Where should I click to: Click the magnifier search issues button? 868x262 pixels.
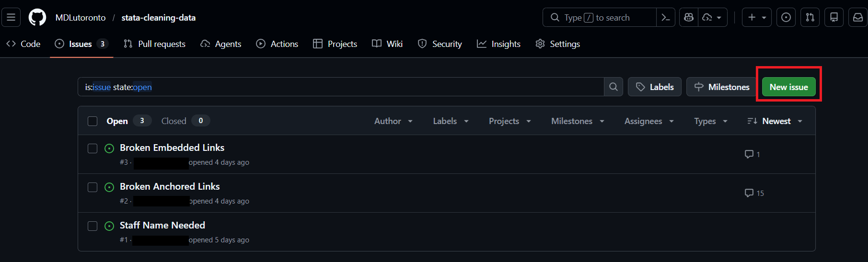pyautogui.click(x=613, y=87)
